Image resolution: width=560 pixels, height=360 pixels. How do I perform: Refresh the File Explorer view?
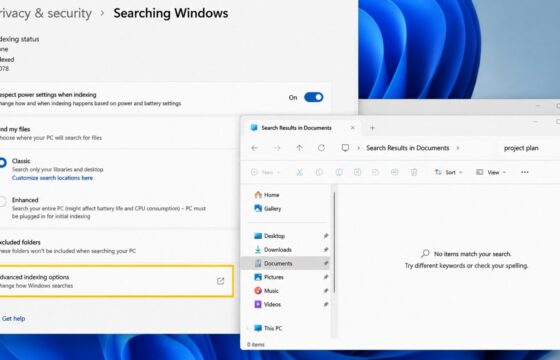[x=321, y=148]
